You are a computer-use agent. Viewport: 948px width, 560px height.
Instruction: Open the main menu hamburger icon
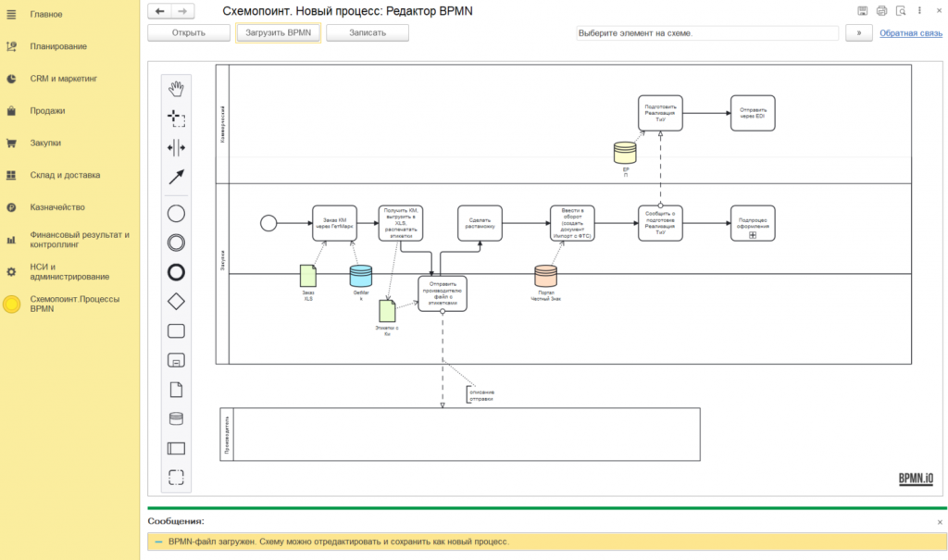[11, 14]
